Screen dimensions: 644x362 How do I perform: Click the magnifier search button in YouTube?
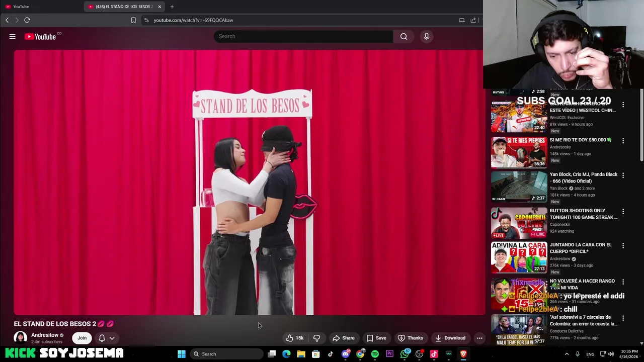[x=404, y=36]
